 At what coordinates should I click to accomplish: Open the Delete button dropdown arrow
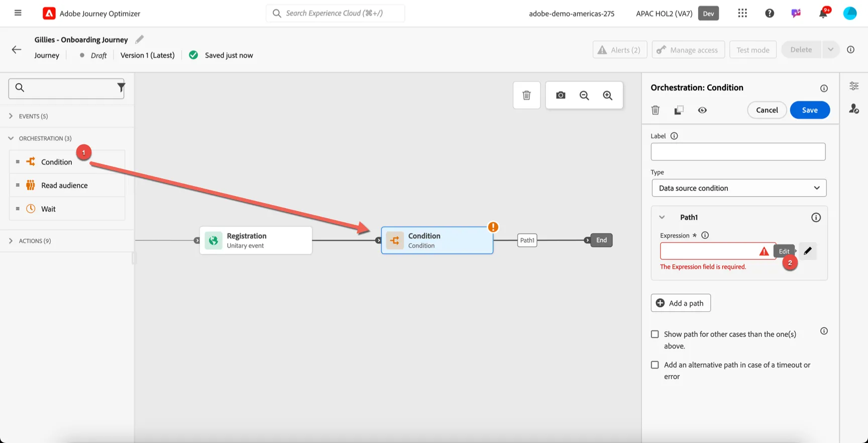click(831, 49)
